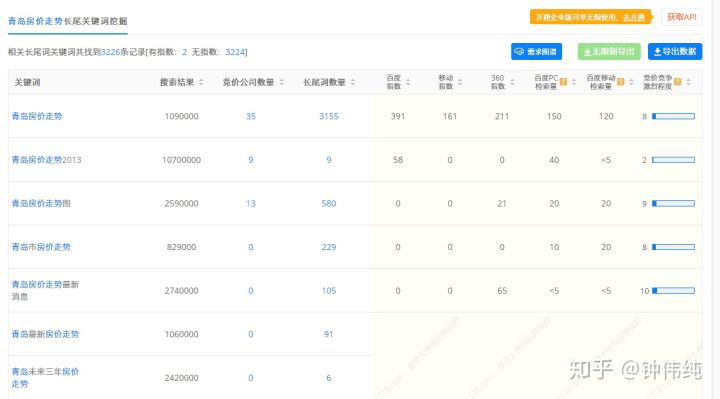Click orange 开通企业版 banner
This screenshot has width=720, height=399.
coord(591,17)
